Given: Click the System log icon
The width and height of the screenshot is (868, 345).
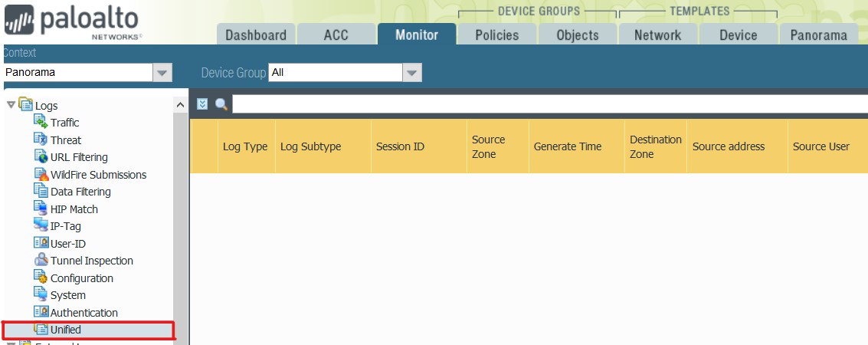Looking at the screenshot, I should click(x=41, y=295).
